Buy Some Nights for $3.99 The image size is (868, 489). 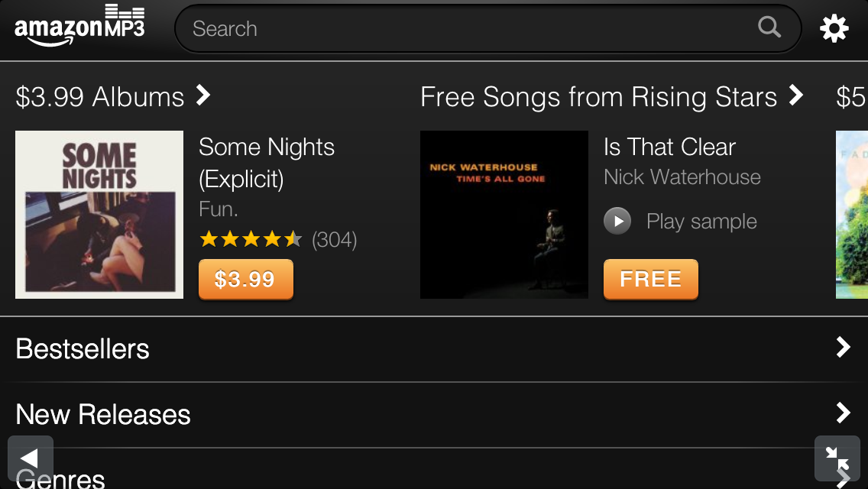(245, 280)
